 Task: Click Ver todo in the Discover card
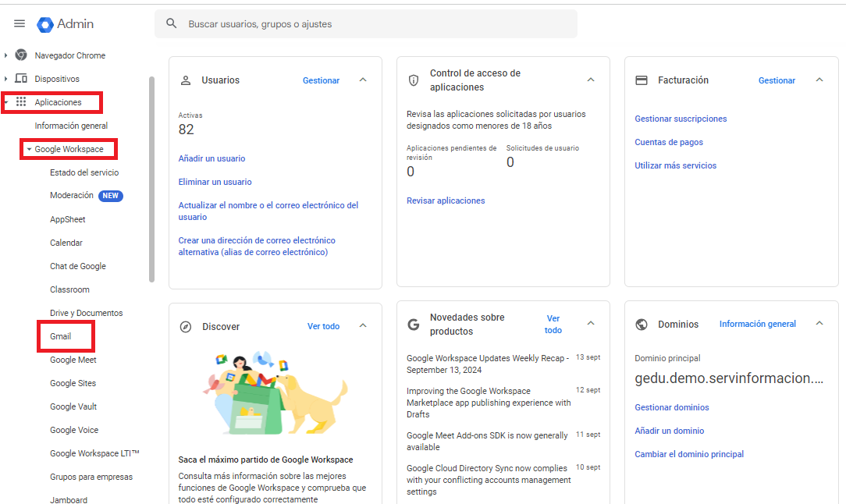[323, 326]
